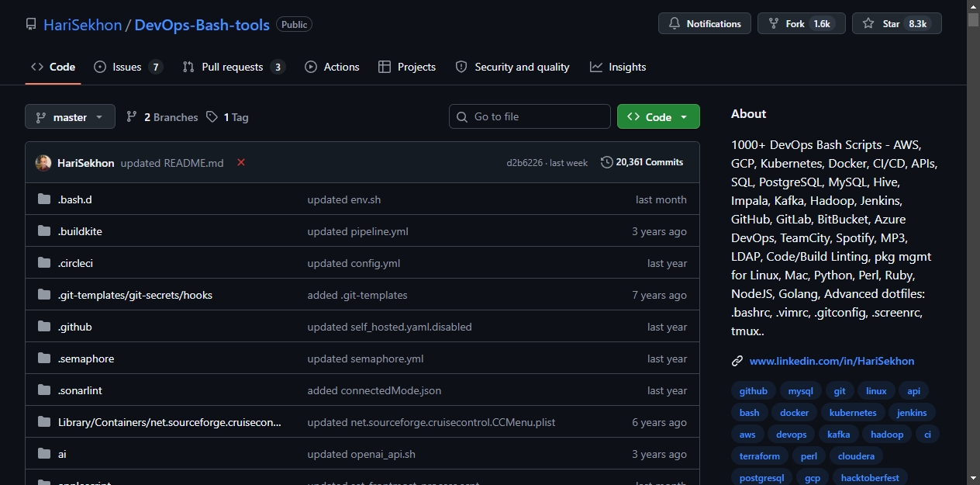Screen dimensions: 980x485
Task: Click the docker topic tag
Action: [795, 413]
